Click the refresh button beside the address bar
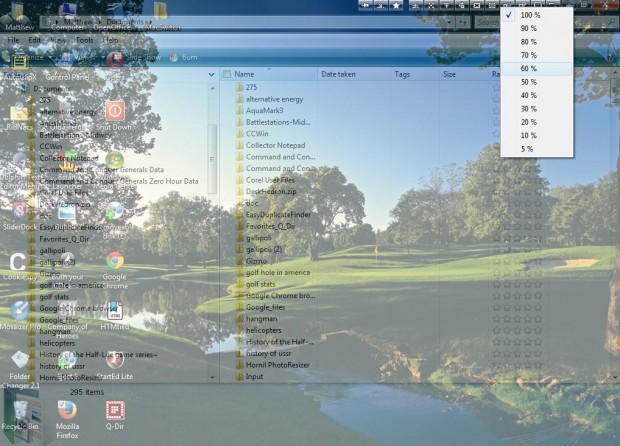Screen dimensions: 620x446 tap(463, 22)
